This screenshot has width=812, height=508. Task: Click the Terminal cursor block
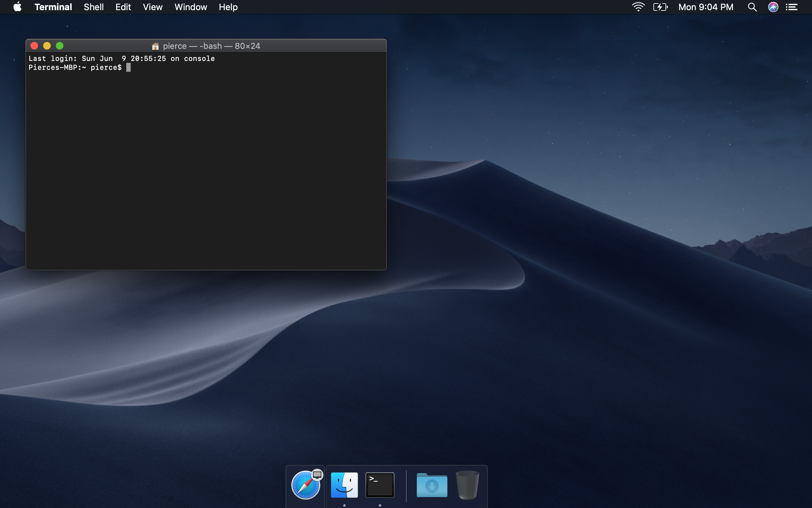128,68
